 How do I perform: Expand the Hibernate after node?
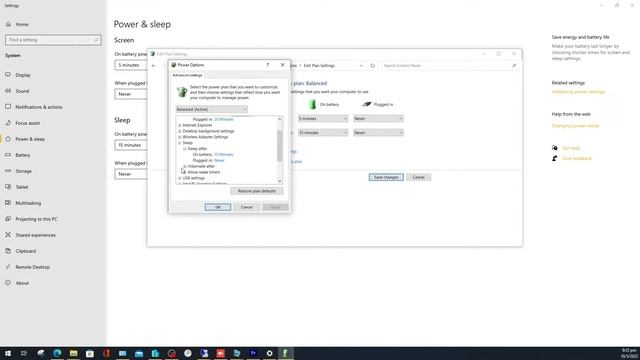tap(185, 167)
